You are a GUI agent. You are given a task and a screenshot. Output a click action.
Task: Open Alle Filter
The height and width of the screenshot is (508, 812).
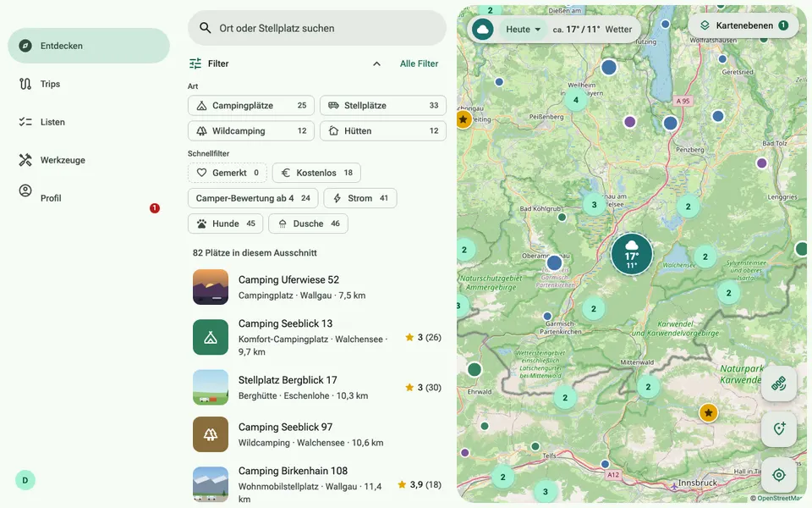tap(419, 63)
